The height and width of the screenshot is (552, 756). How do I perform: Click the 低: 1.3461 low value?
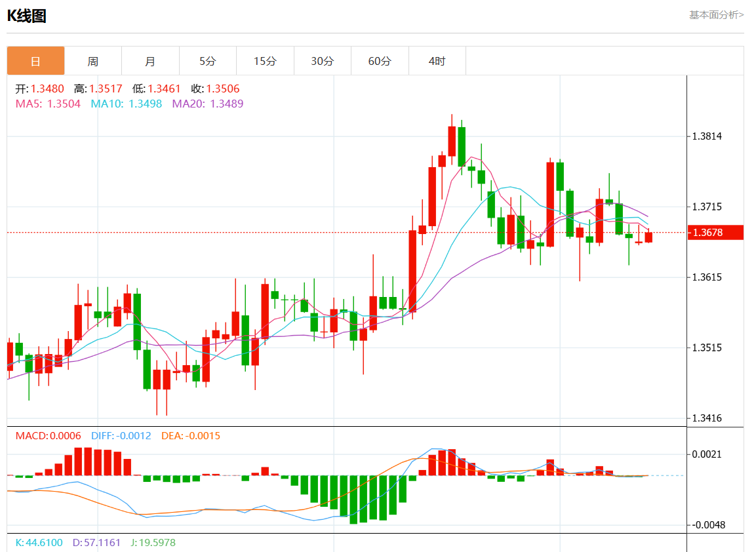click(x=156, y=89)
